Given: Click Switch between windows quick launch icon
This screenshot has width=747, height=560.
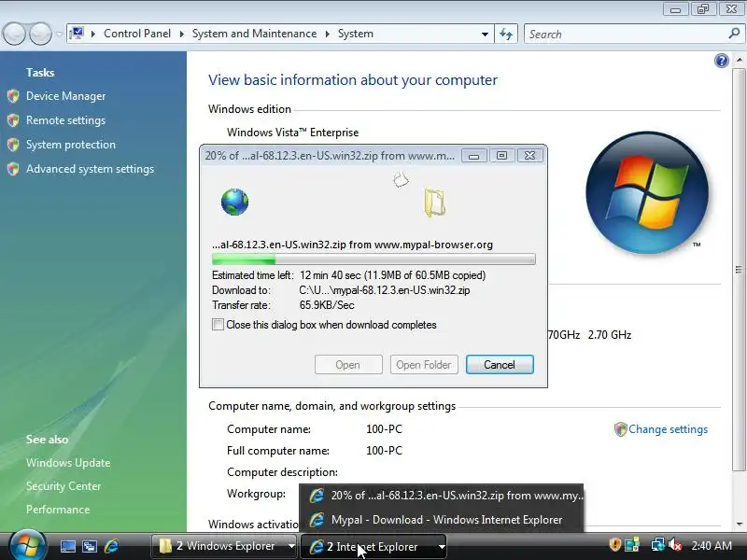Looking at the screenshot, I should tap(90, 546).
